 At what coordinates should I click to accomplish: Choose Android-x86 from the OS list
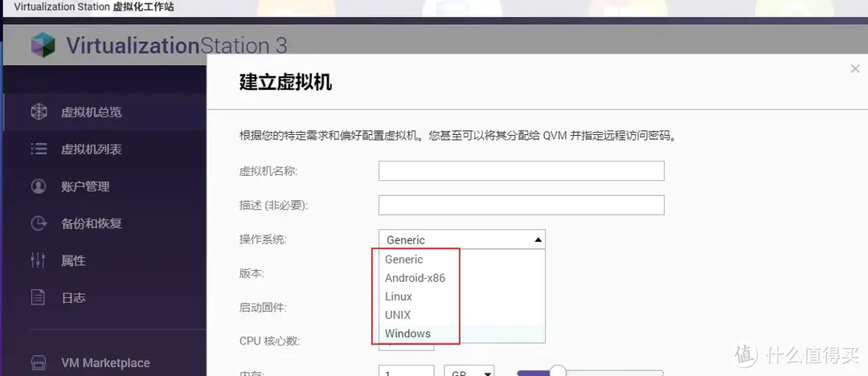(x=462, y=278)
